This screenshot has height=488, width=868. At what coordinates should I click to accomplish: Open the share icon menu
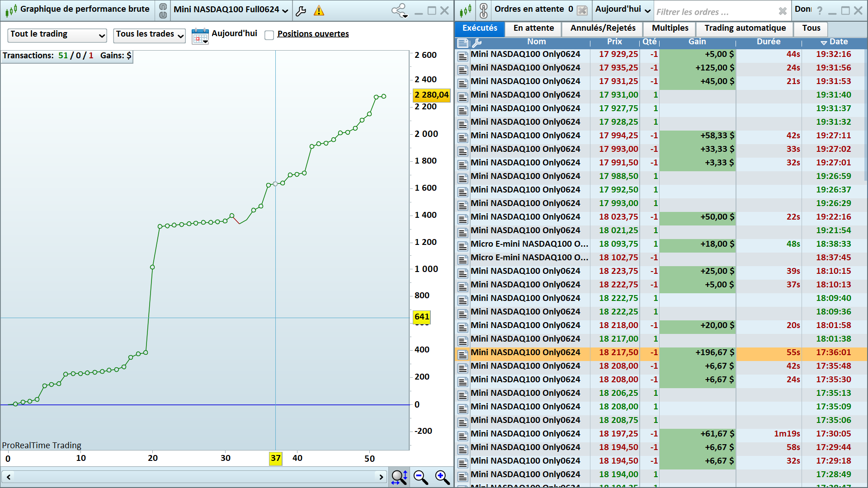(400, 11)
